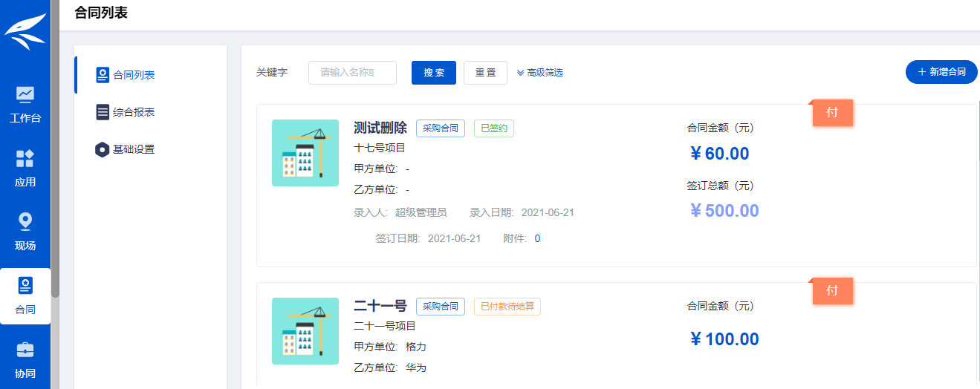Click the 综合报表 report icon
This screenshot has height=389, width=980.
(x=103, y=112)
